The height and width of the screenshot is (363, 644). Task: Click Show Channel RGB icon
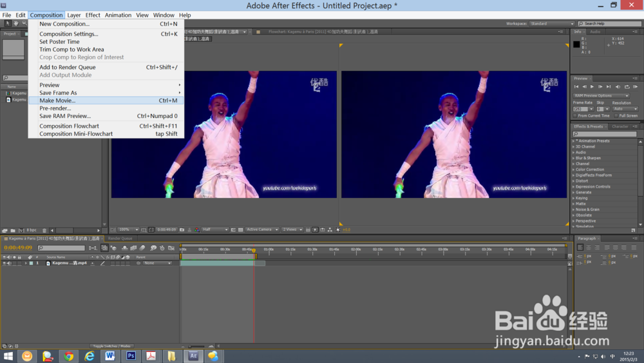[196, 230]
